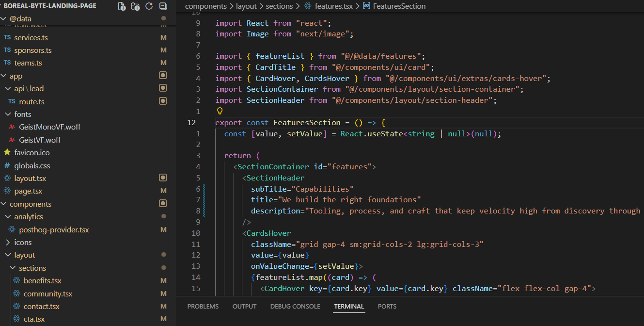Click the M status badge beside page.tsx

click(163, 191)
